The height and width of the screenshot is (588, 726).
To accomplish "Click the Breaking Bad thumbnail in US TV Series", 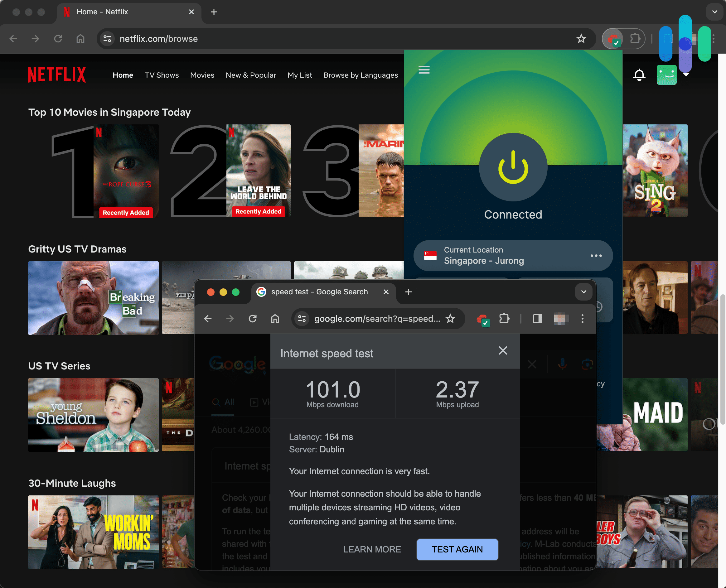I will pyautogui.click(x=93, y=298).
